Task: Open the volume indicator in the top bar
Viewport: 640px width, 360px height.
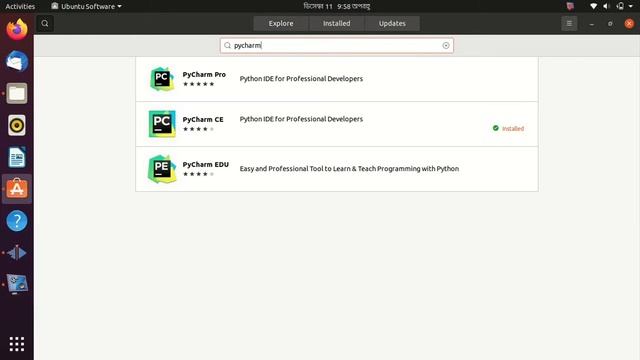Action: tap(606, 6)
